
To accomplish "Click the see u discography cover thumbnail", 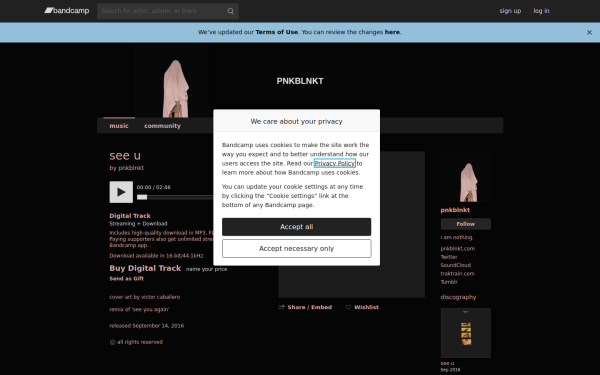I will (466, 333).
